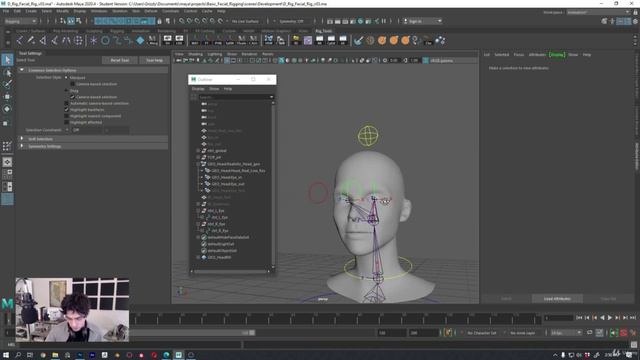Click the locator star icon on shelf

(x=93, y=40)
